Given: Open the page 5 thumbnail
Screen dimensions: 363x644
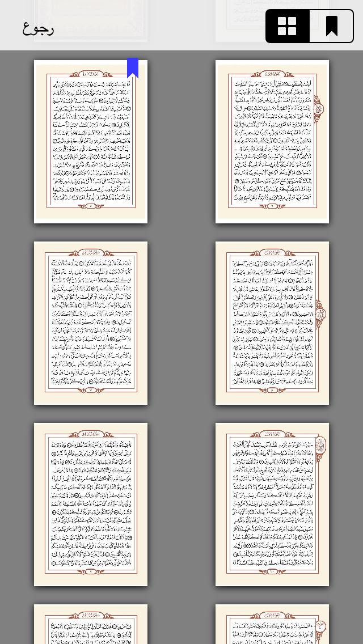Looking at the screenshot, I should 91,142.
